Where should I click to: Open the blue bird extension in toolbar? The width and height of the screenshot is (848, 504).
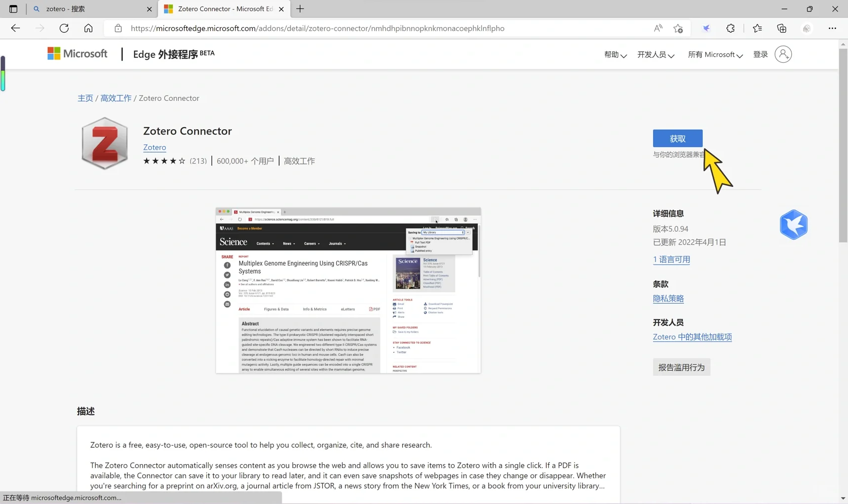point(706,28)
